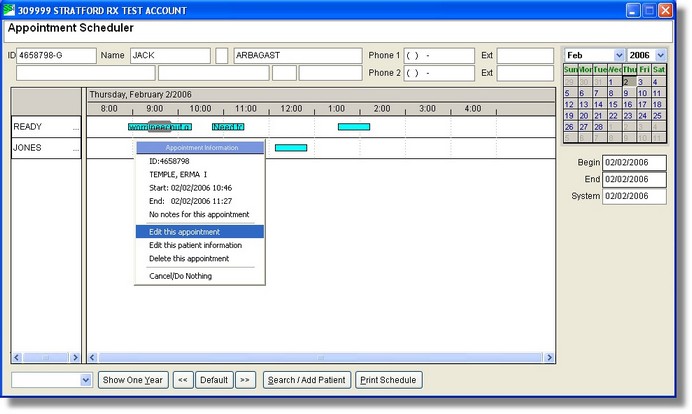The width and height of the screenshot is (692, 414).
Task: Click the System date field
Action: (x=634, y=196)
